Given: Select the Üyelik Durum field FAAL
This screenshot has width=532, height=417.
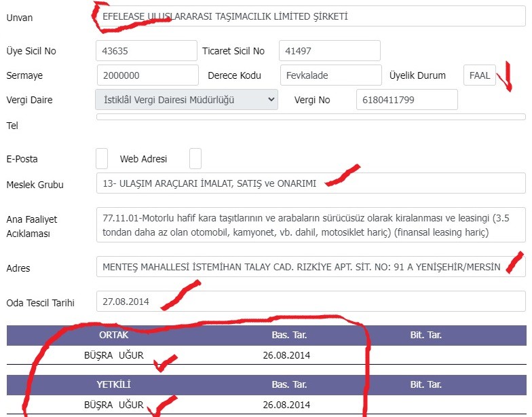Looking at the screenshot, I should [479, 75].
